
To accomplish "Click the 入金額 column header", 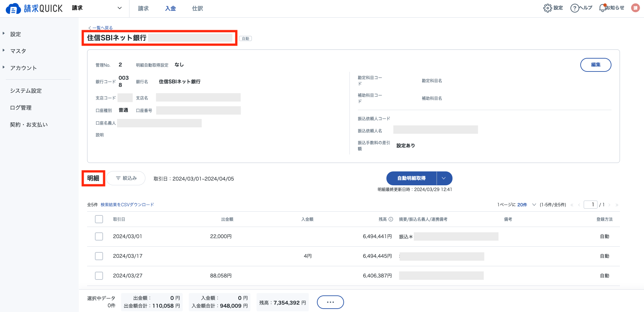I will coord(307,219).
